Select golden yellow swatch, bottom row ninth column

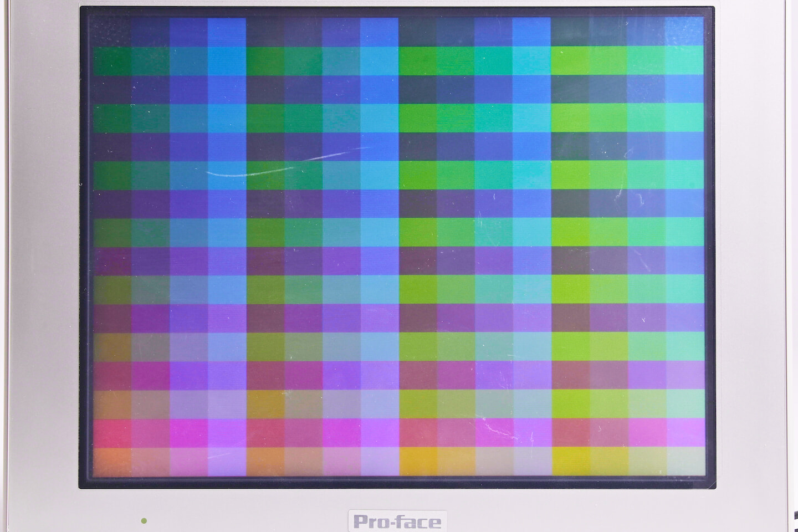click(x=417, y=461)
